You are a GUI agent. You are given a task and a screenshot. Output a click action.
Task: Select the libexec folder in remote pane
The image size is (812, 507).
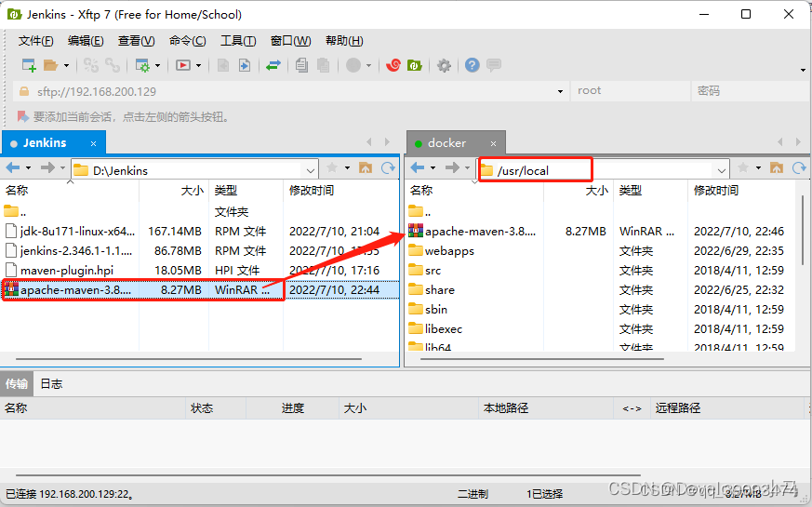pos(601,328)
